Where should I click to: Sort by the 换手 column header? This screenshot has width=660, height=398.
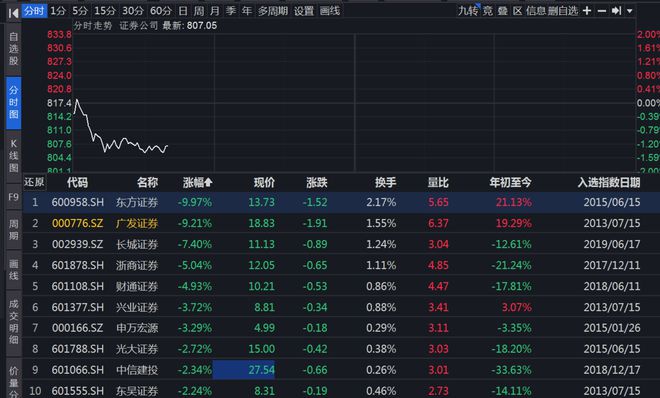pyautogui.click(x=386, y=183)
